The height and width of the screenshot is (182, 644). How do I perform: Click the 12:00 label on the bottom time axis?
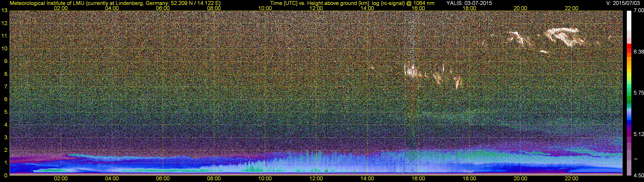(x=316, y=179)
